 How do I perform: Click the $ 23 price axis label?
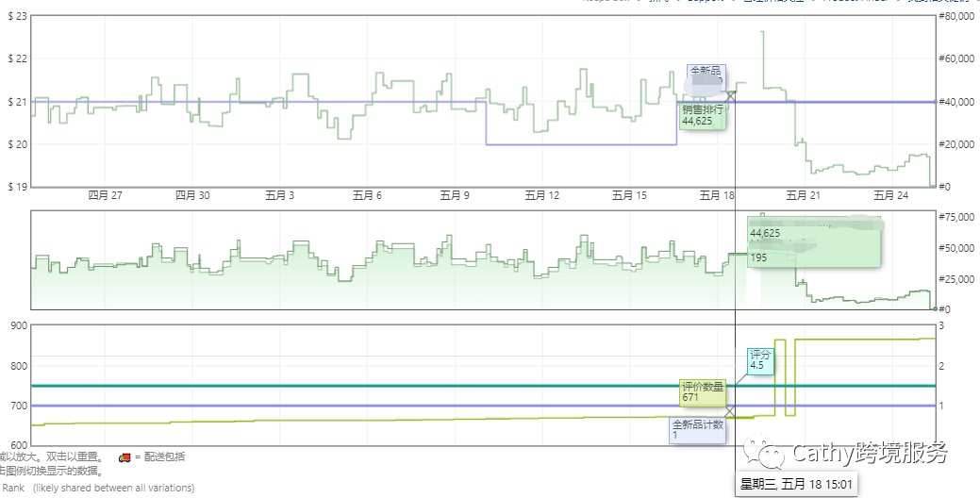point(17,17)
